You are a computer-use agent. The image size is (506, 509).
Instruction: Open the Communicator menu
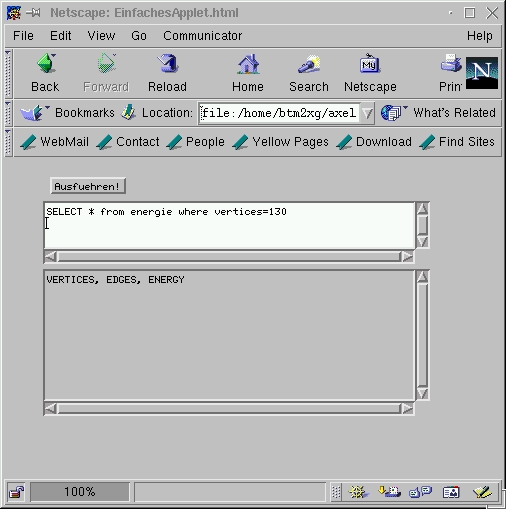click(202, 36)
